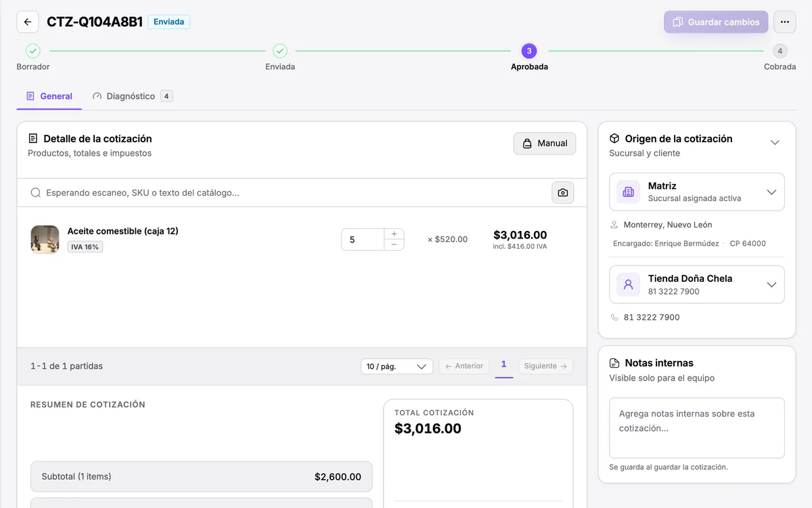This screenshot has width=812, height=508.
Task: Decrease quantity with the minus stepper
Action: [x=394, y=245]
